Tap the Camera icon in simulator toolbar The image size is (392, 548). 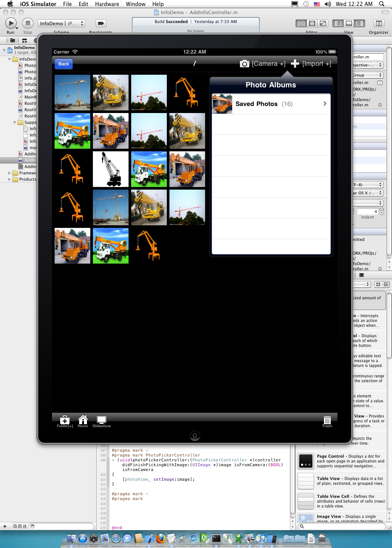[244, 64]
